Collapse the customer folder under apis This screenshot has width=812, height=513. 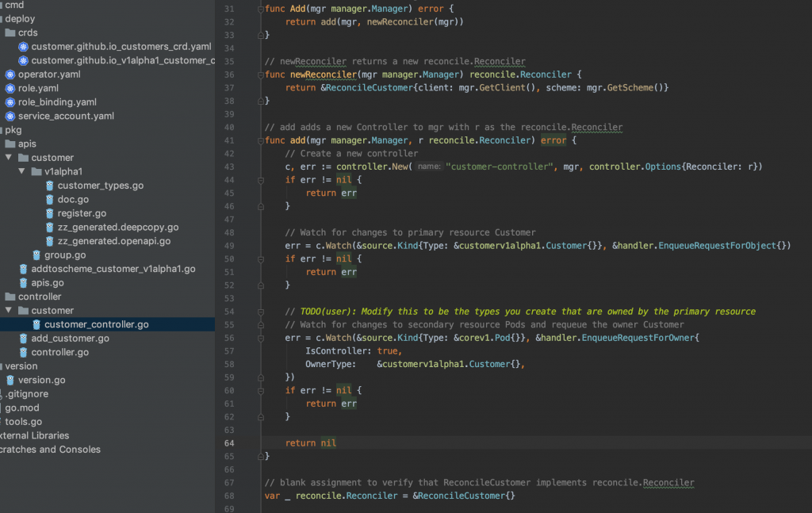8,158
